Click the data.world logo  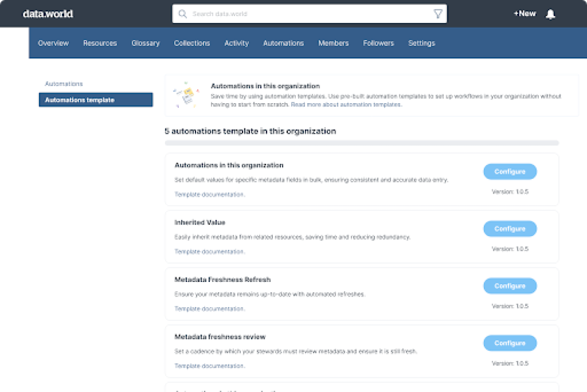click(x=48, y=14)
